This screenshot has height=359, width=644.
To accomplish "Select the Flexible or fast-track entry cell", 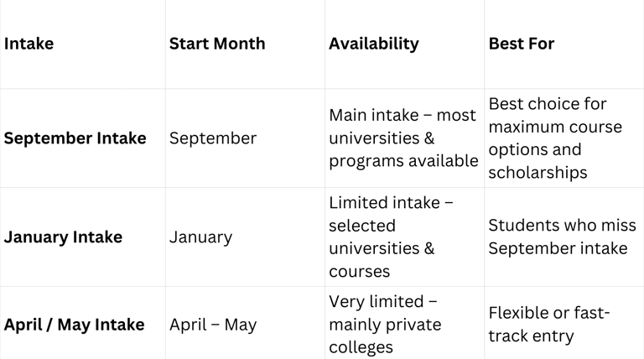I will coord(548,325).
